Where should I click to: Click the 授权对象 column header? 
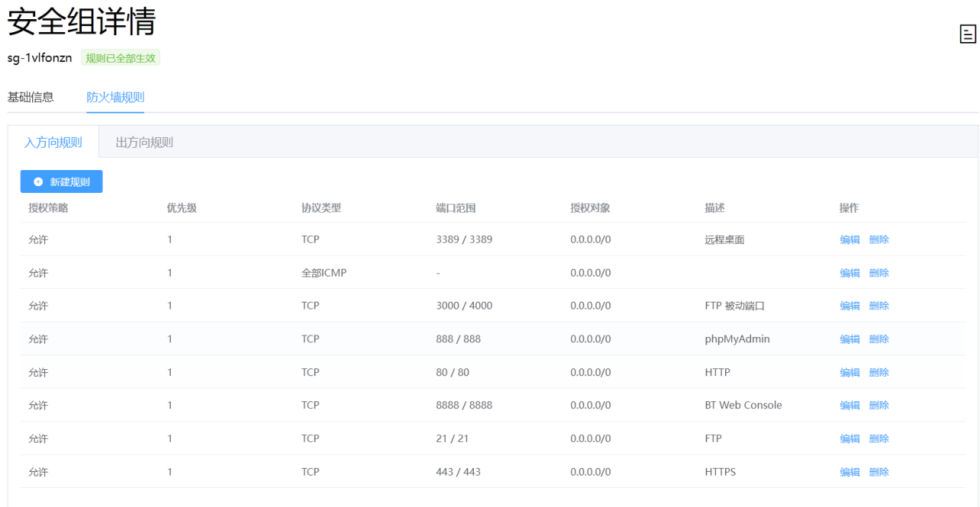(590, 208)
